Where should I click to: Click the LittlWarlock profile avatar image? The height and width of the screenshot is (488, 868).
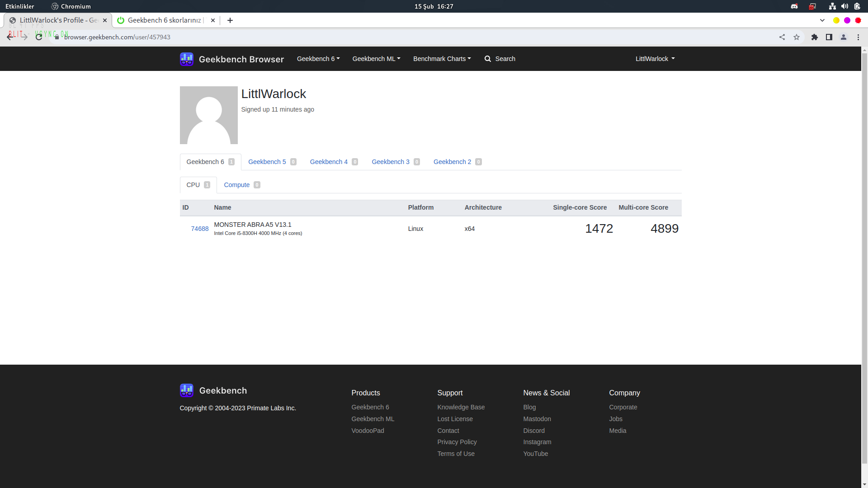[208, 115]
